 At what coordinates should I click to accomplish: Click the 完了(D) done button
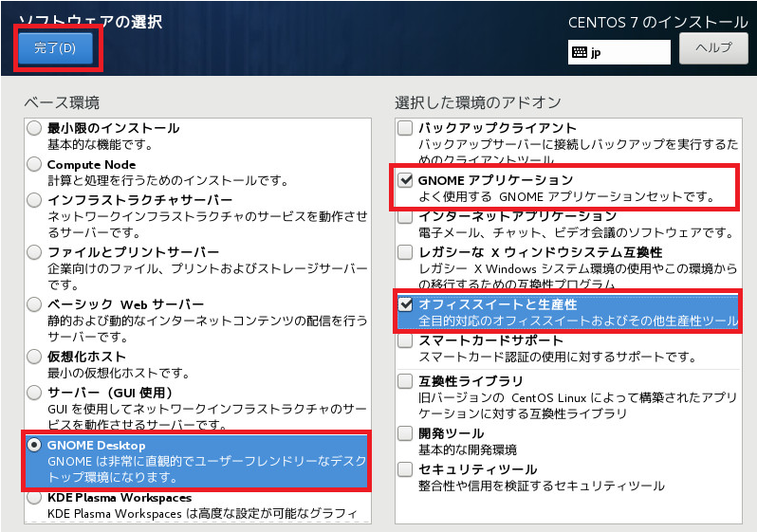tap(55, 48)
